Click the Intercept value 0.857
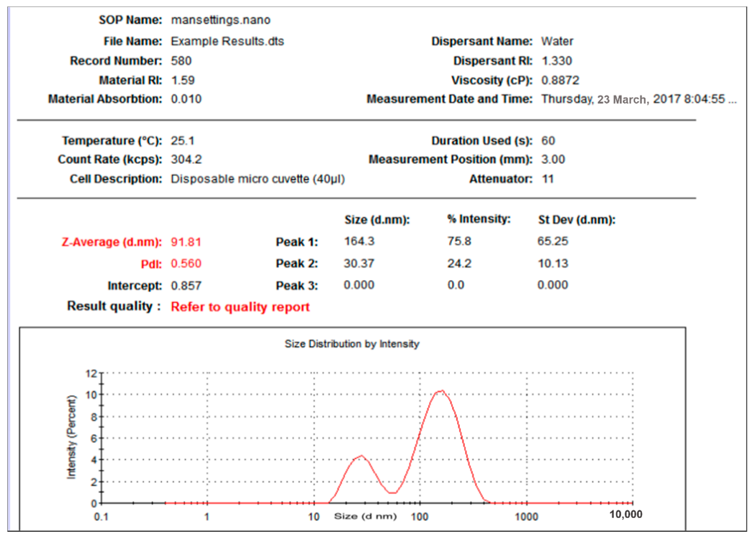Screen dimensions: 756x542 186,285
